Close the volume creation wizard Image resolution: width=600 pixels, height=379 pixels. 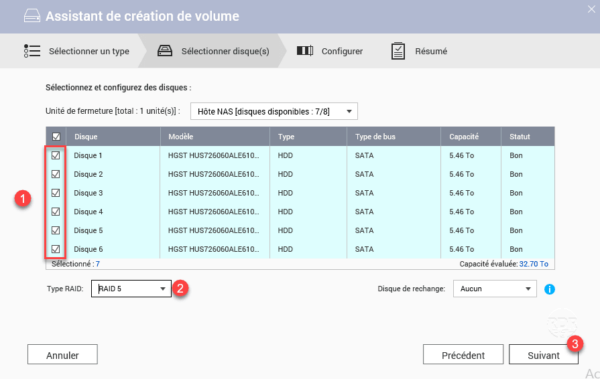pos(592,9)
